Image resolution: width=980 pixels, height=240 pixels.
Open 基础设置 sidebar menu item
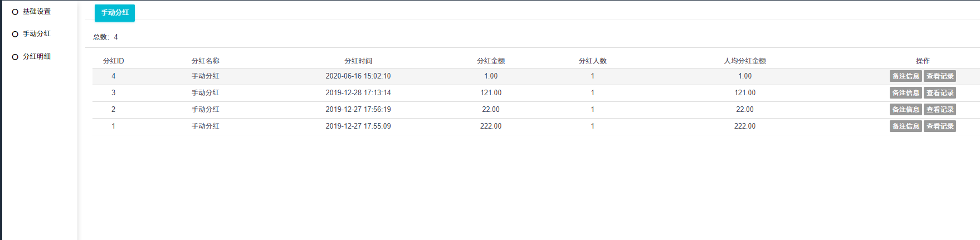pos(36,12)
